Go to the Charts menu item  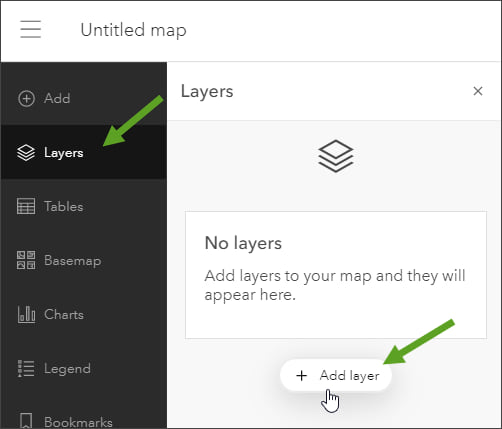tap(64, 314)
